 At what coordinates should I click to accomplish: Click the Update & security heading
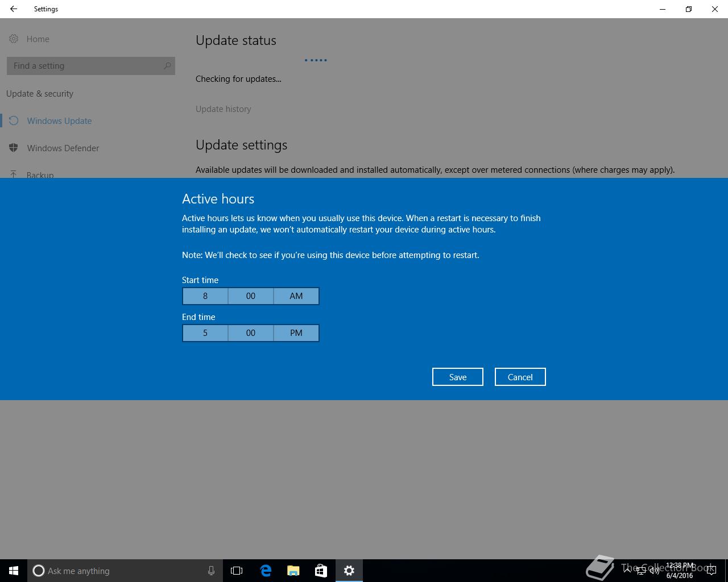tap(40, 94)
